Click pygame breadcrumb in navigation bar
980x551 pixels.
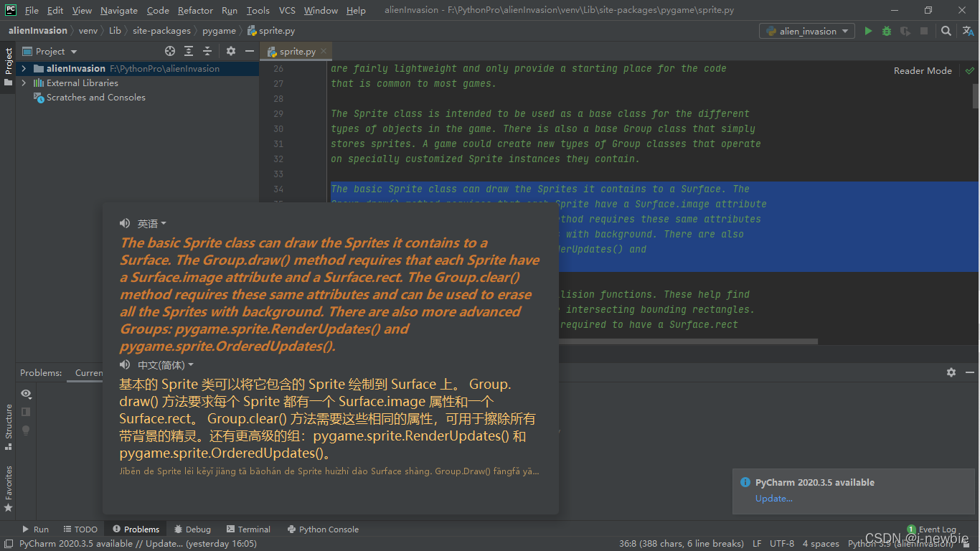click(x=219, y=31)
